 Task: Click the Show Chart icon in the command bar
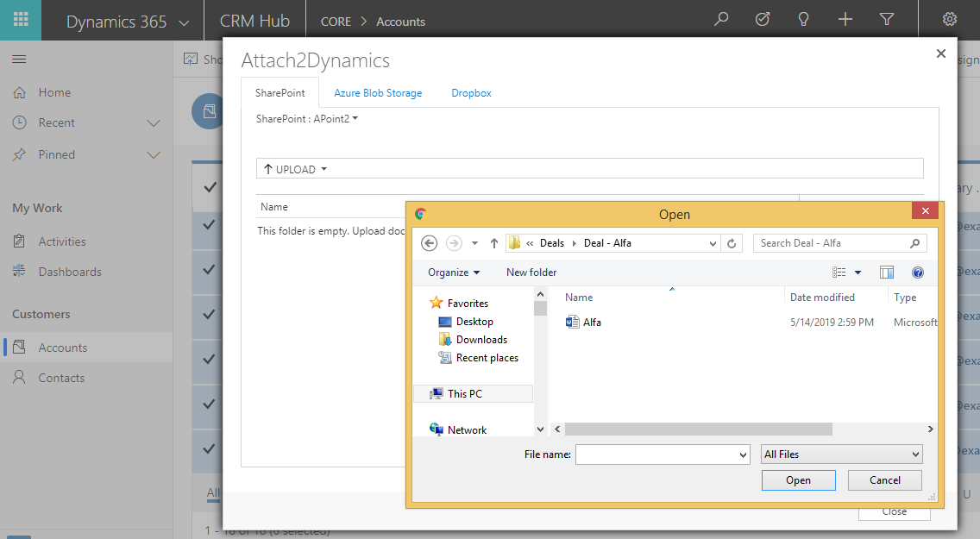coord(191,60)
